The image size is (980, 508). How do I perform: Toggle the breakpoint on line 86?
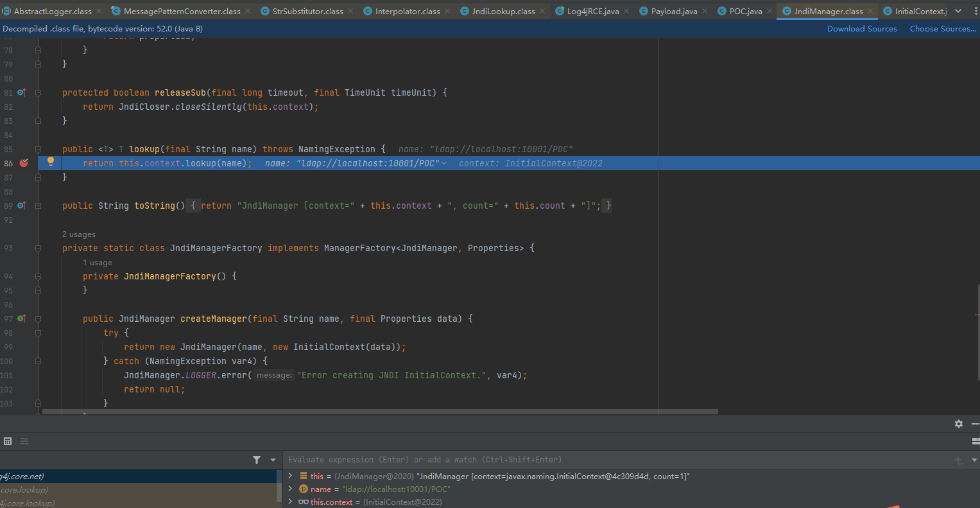click(x=24, y=163)
